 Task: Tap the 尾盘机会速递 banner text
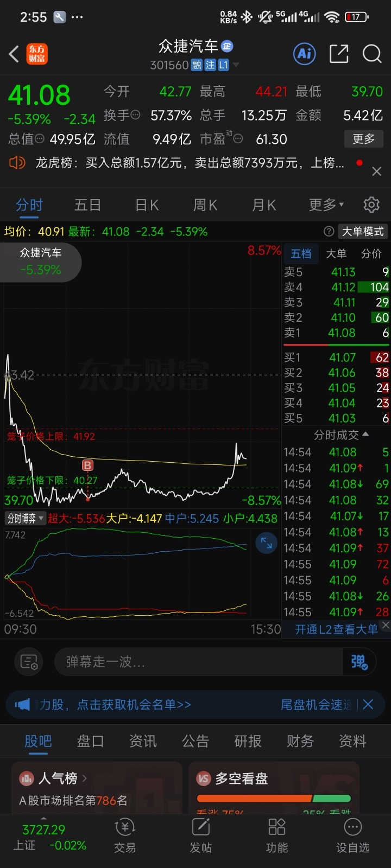tap(316, 705)
